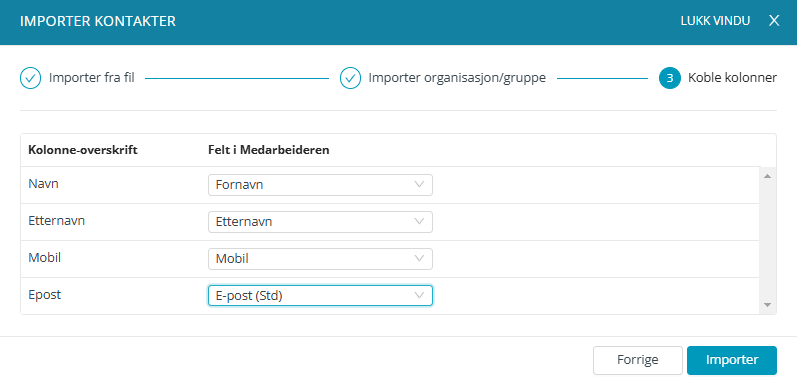Click LUKK VINDU link
This screenshot has height=382, width=797.
(715, 21)
